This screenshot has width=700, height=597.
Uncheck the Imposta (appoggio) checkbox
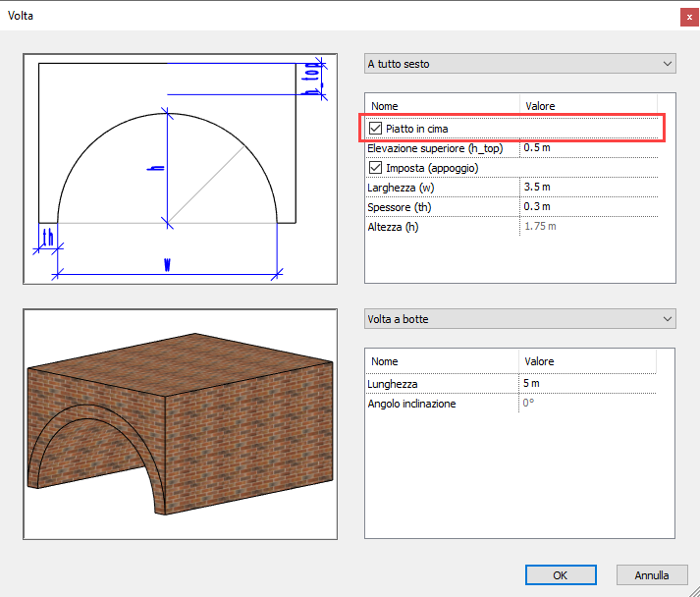coord(375,168)
